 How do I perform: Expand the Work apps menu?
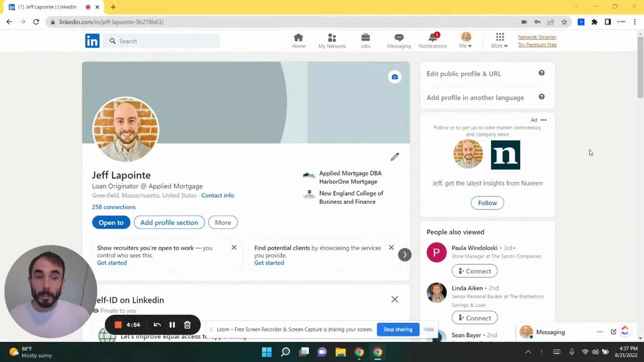tap(499, 41)
